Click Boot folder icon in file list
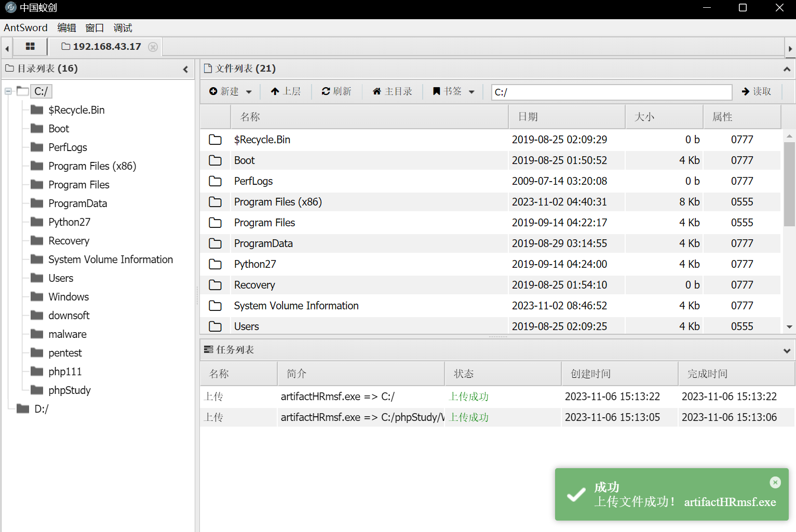796x532 pixels. pyautogui.click(x=215, y=160)
